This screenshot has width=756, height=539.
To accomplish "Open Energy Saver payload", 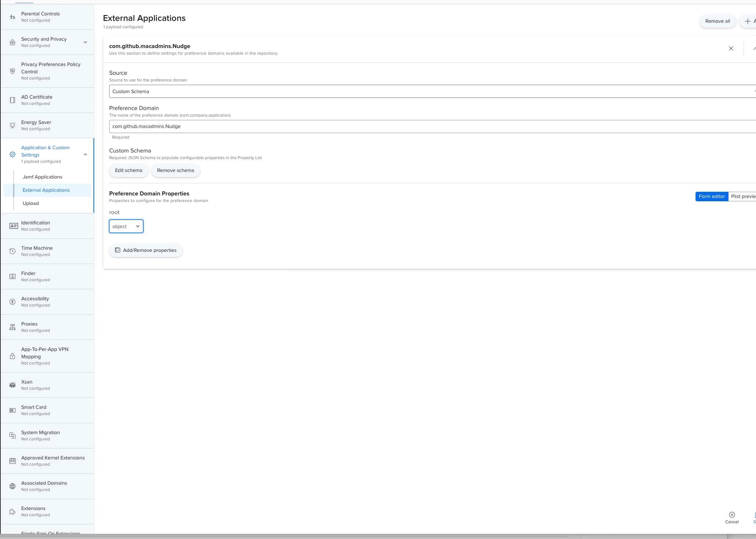I will tap(47, 125).
